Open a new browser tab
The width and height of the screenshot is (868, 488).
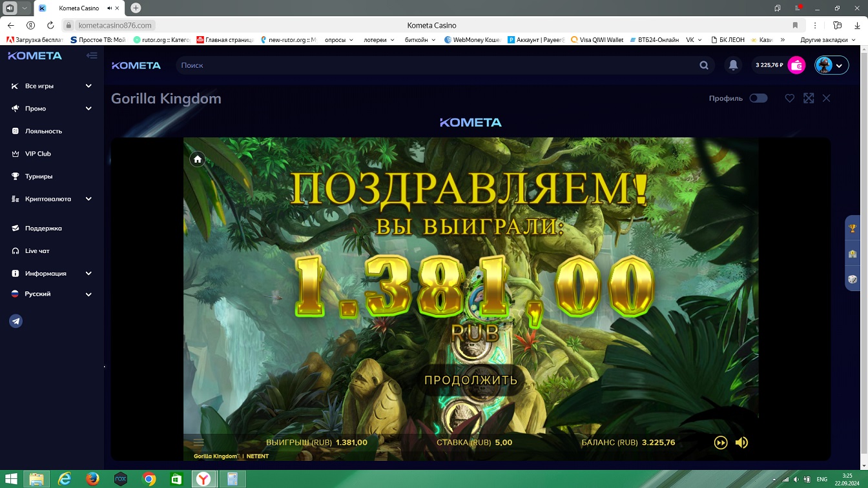click(x=136, y=8)
